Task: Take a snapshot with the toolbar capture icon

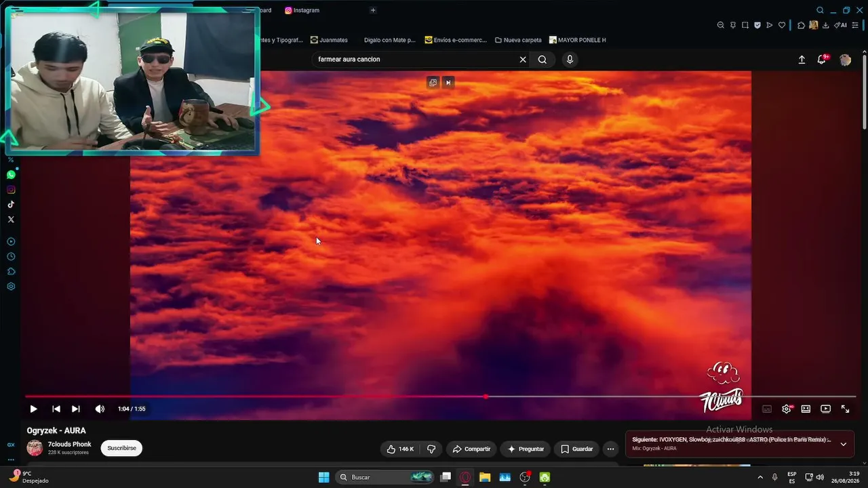Action: [x=745, y=25]
